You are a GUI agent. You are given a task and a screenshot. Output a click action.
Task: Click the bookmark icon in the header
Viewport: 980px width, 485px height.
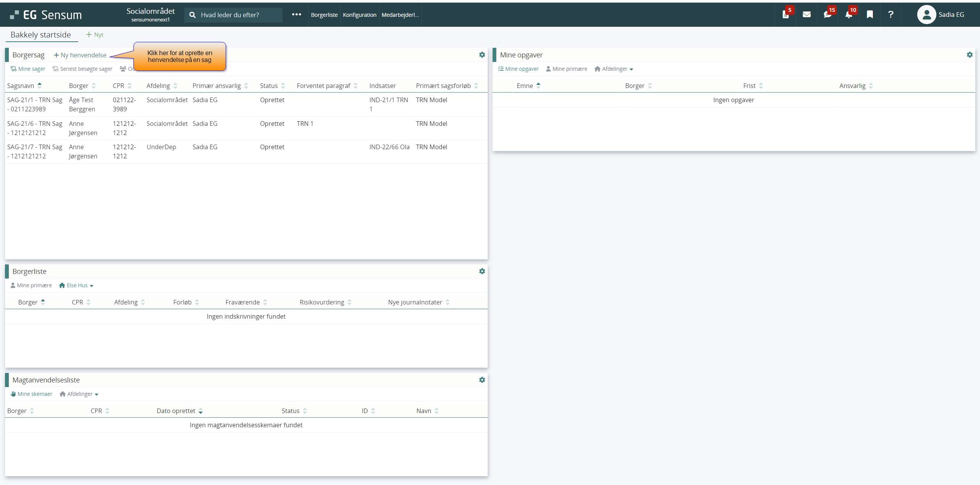870,15
